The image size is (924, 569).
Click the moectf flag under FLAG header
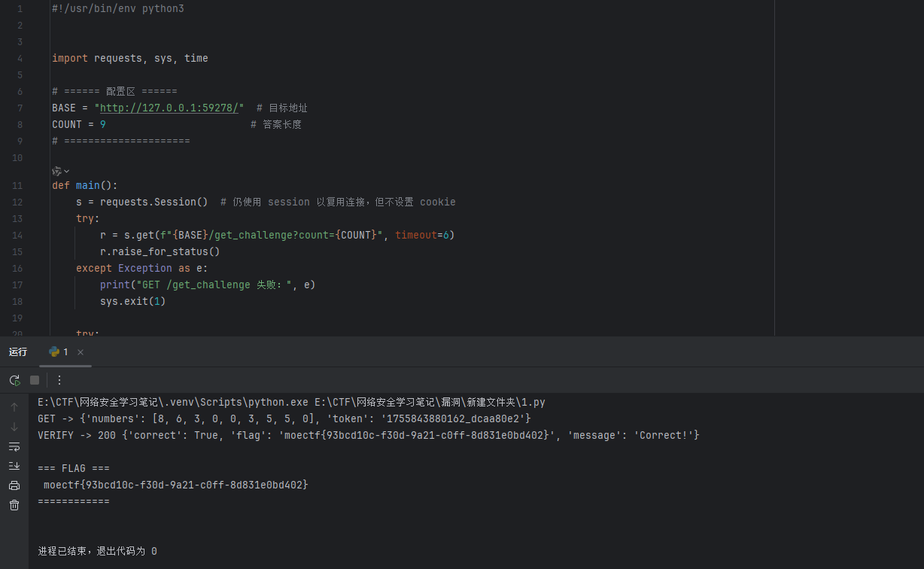[x=175, y=485]
